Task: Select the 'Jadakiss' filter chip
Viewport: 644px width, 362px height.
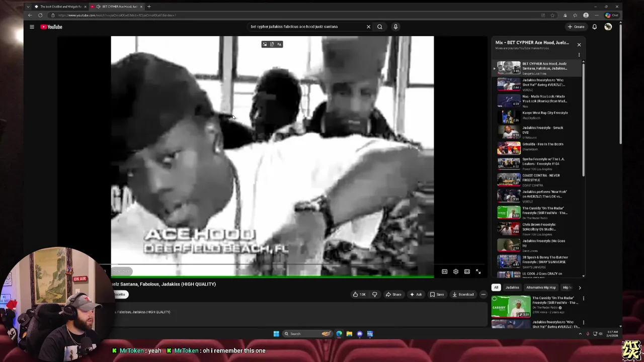Action: tap(512, 288)
